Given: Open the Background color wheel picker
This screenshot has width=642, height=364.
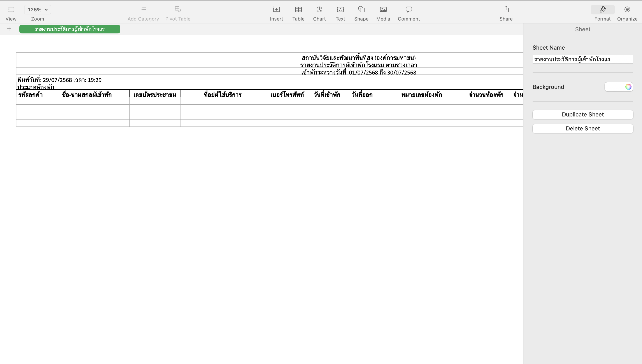Looking at the screenshot, I should [x=628, y=87].
